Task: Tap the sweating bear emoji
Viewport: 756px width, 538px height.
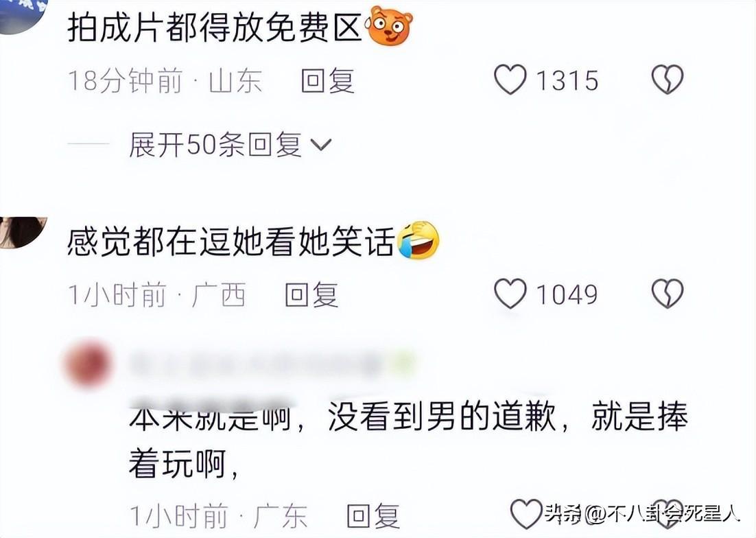Action: [390, 26]
